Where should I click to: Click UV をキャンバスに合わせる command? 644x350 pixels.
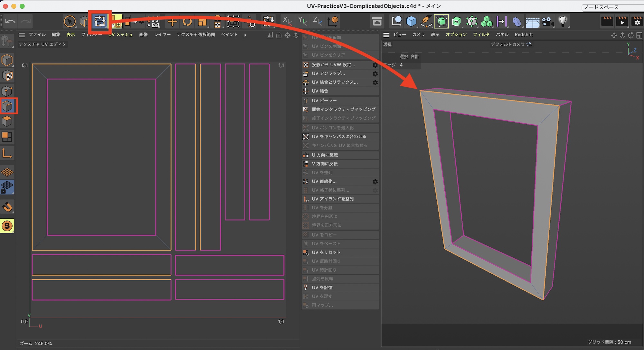(x=339, y=137)
